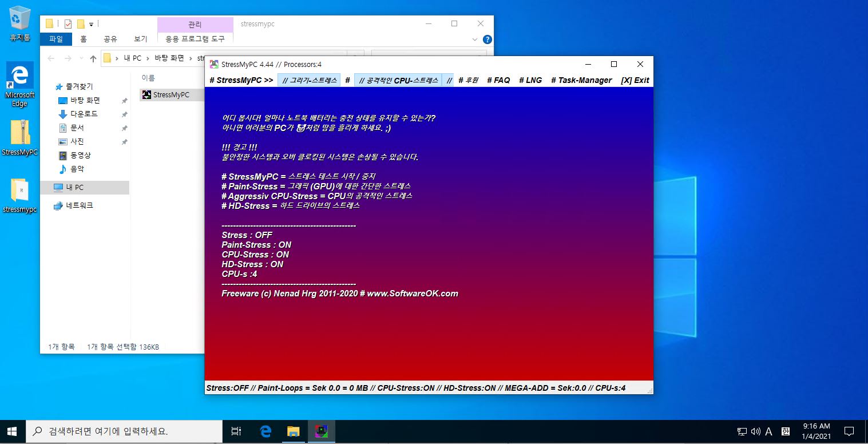Click [X] Exit in StressMyPC

coord(635,80)
